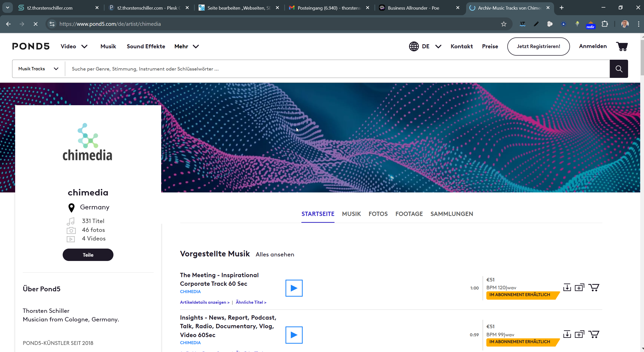Download The Meeting track preview icon
The image size is (644, 352).
coord(567,288)
